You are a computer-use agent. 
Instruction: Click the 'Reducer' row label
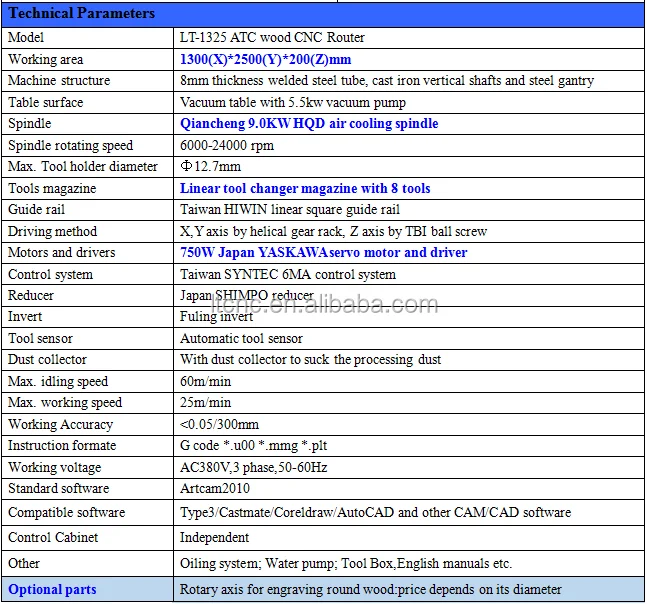coord(31,296)
